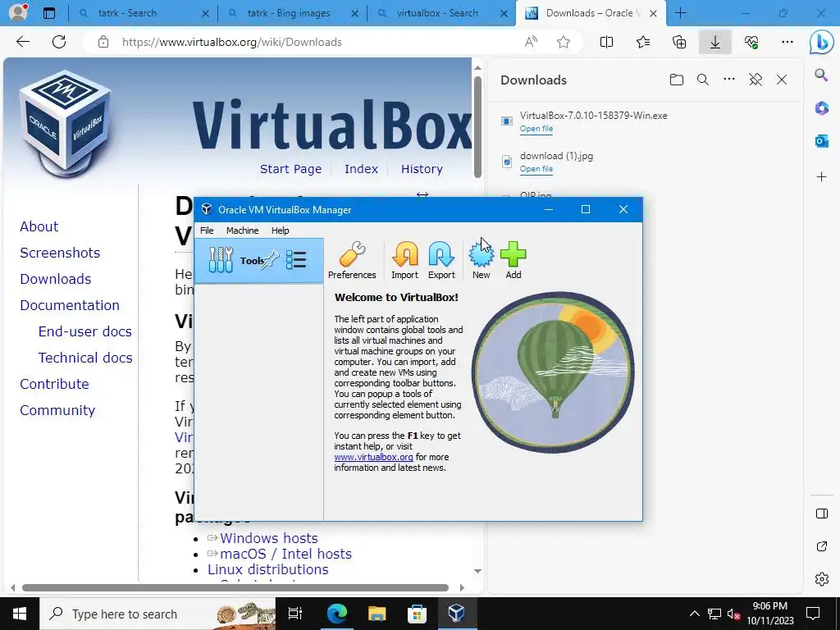
Task: Click the webpage horizontal scrollbar thumb
Action: click(235, 587)
